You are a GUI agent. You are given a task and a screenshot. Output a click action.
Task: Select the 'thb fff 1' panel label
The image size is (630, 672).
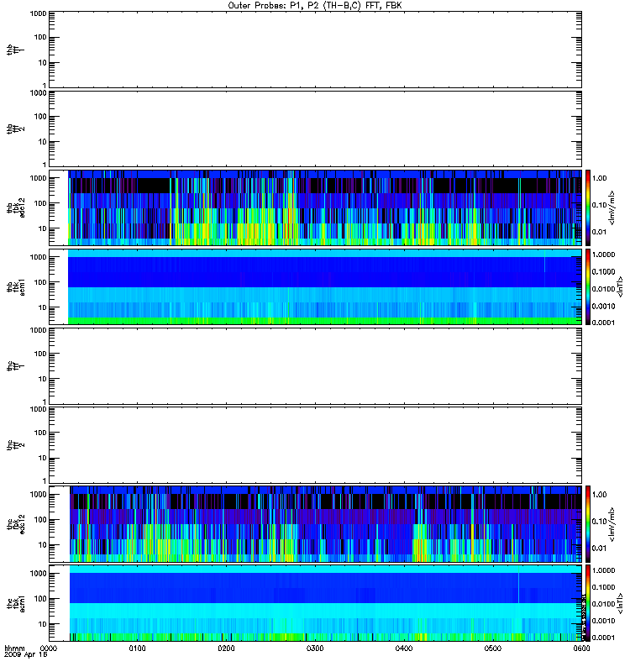(15, 50)
